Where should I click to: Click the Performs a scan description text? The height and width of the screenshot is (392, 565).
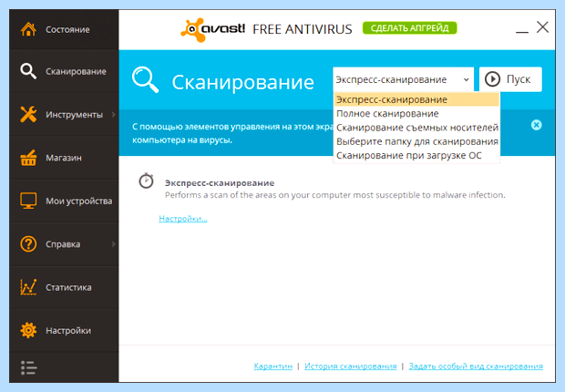[335, 195]
